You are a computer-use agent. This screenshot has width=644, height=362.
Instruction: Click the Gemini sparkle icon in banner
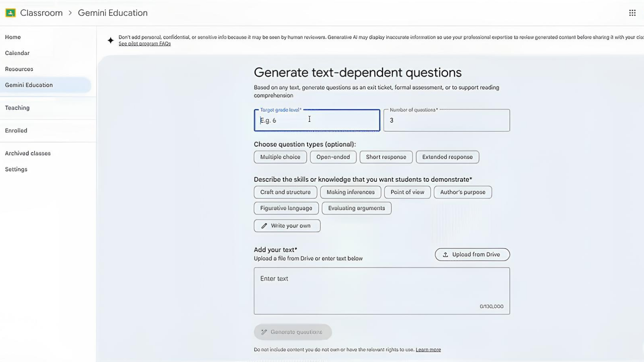tap(111, 40)
